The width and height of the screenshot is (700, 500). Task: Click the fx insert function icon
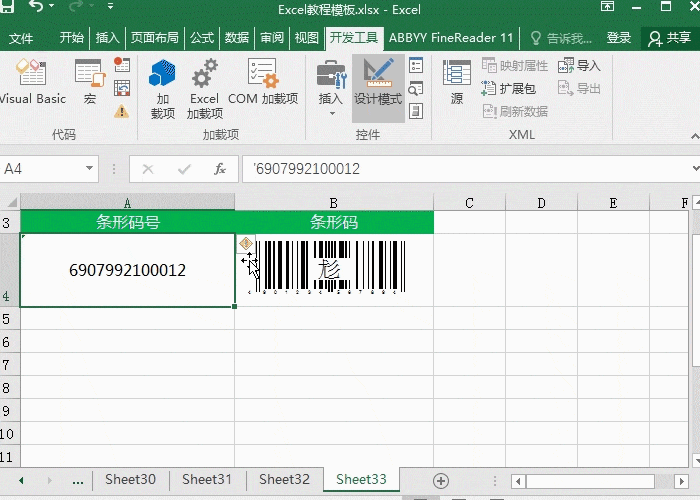click(219, 169)
